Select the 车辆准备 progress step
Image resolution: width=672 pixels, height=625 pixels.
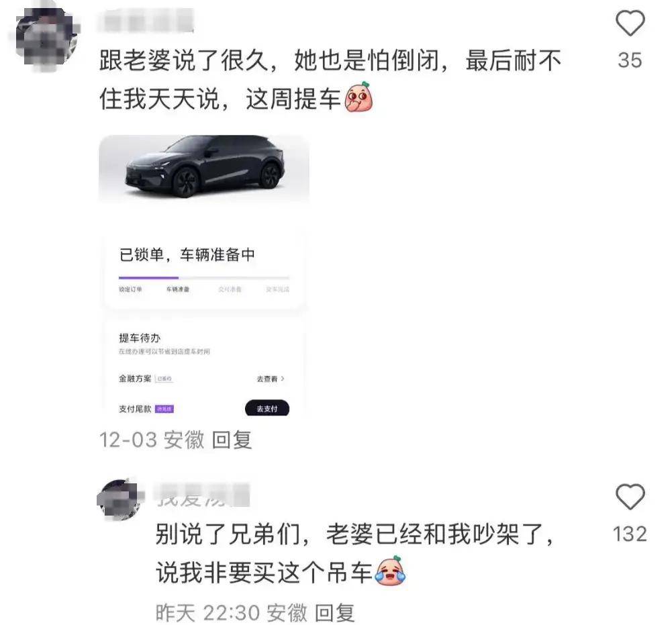(x=178, y=289)
